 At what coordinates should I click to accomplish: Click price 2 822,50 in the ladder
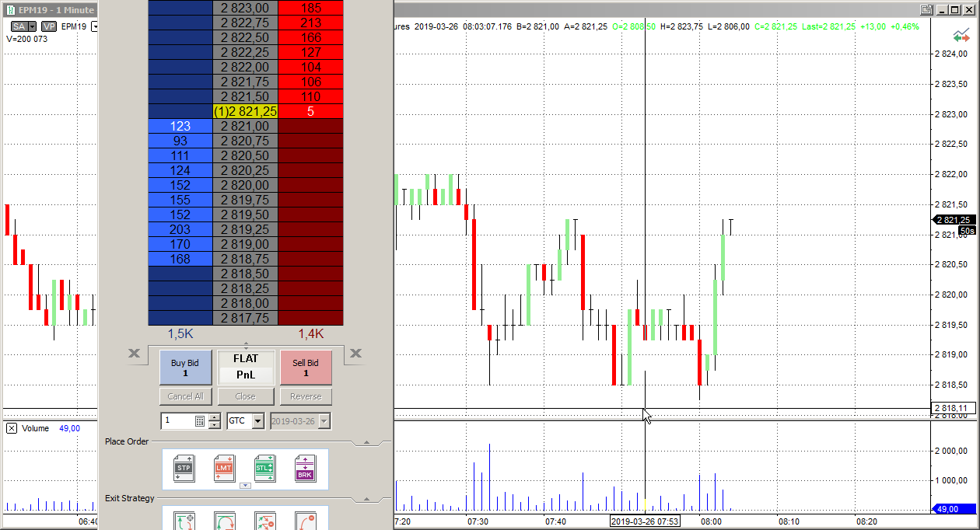tap(246, 37)
